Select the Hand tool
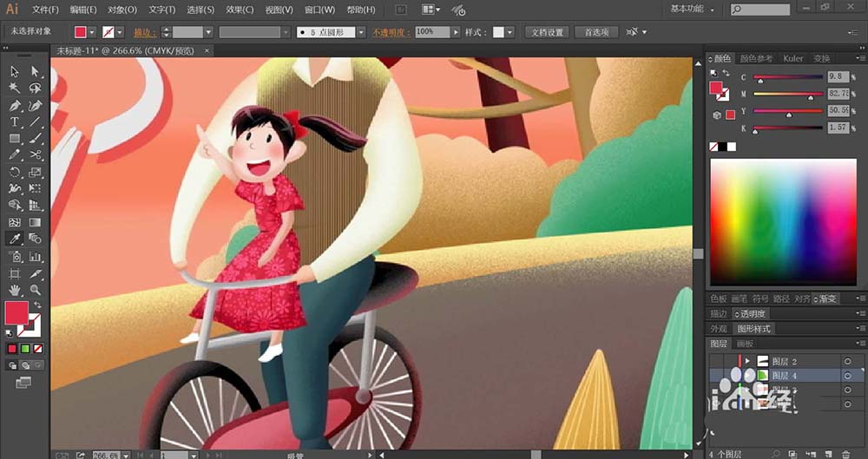 click(15, 290)
